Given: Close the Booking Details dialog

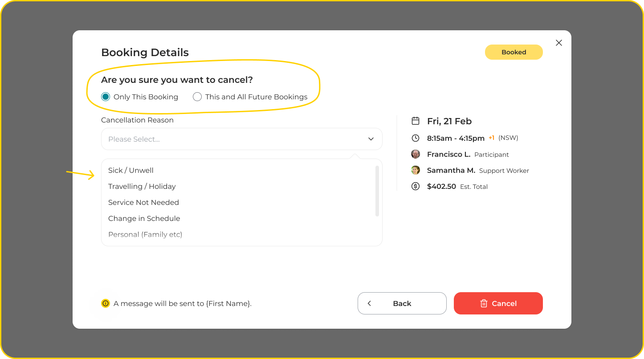Looking at the screenshot, I should [559, 43].
